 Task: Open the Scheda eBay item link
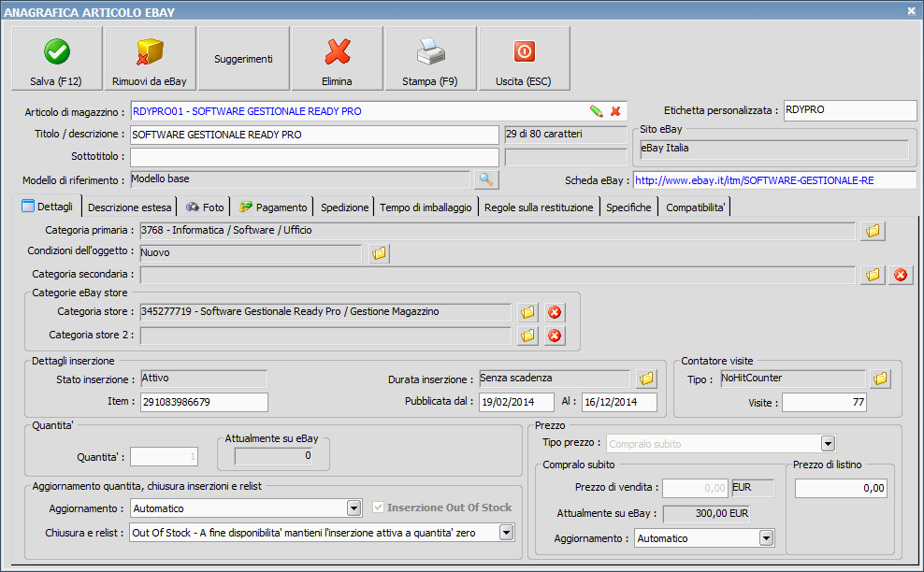pos(755,180)
